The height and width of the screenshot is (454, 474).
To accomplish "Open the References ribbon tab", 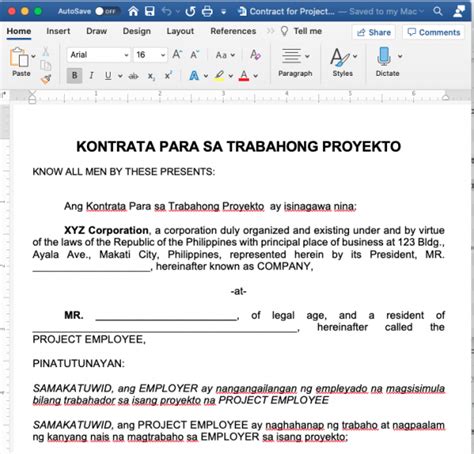I will 233,31.
